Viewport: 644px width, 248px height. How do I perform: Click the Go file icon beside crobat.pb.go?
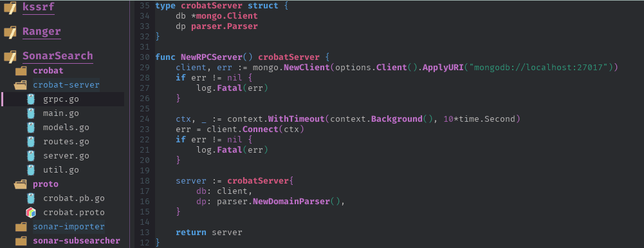coord(31,198)
